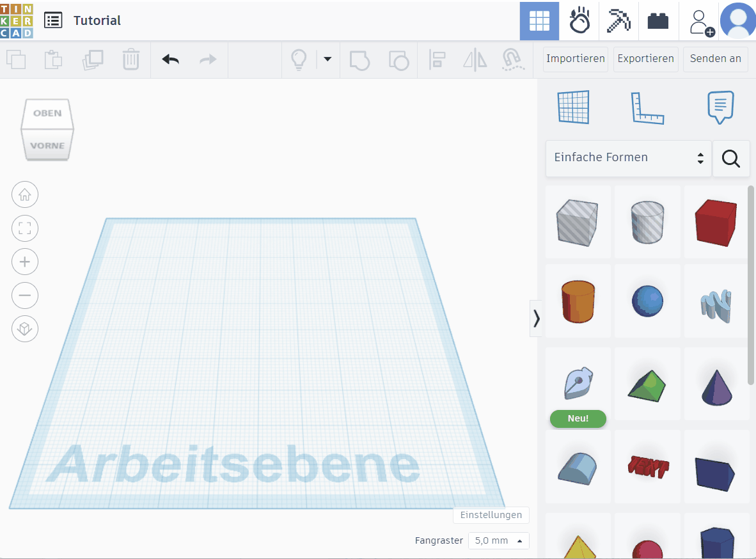Open the Einfache Formen shapes dropdown

(x=629, y=158)
